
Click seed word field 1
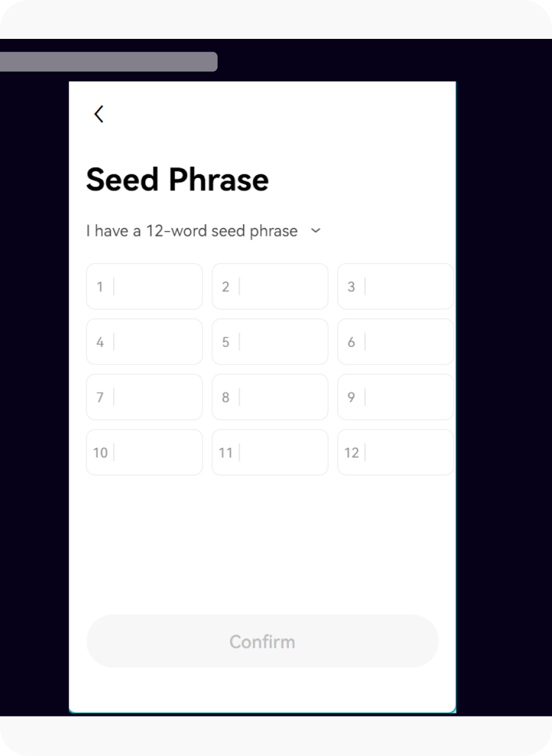[144, 286]
